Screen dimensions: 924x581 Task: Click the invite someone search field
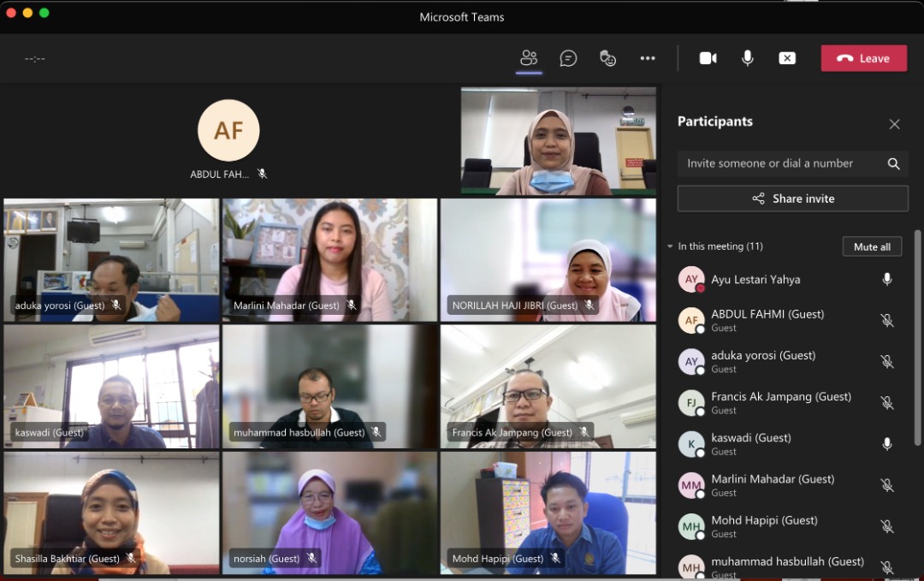792,163
